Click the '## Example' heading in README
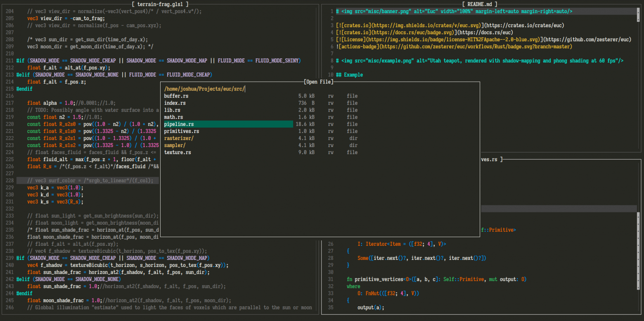The width and height of the screenshot is (644, 321). click(x=349, y=75)
